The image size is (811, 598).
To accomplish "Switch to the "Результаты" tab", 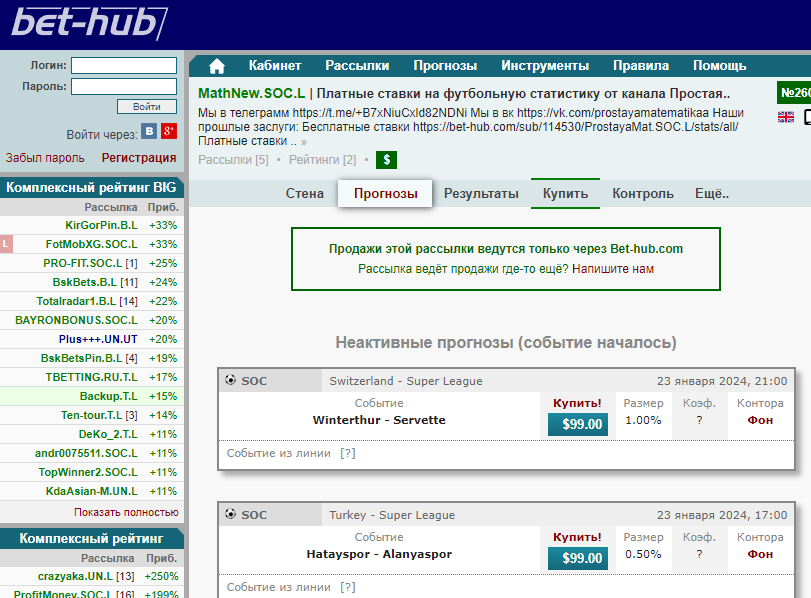I will tap(481, 194).
